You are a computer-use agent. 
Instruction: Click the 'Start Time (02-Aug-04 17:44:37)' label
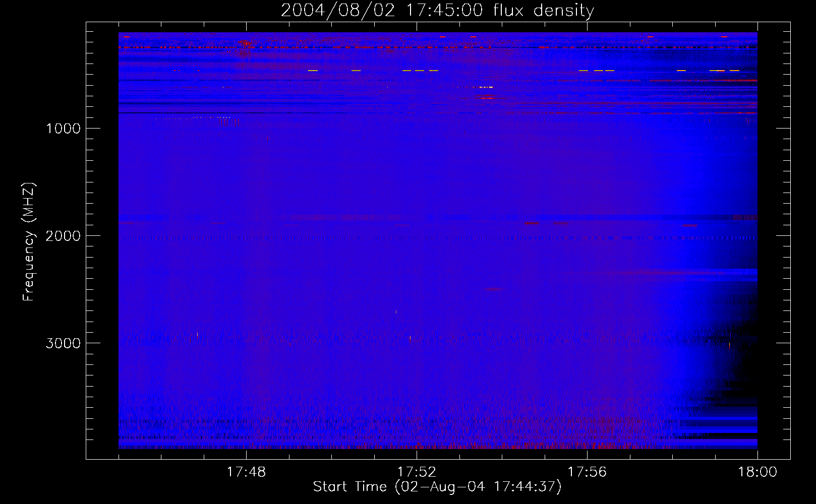(x=437, y=487)
